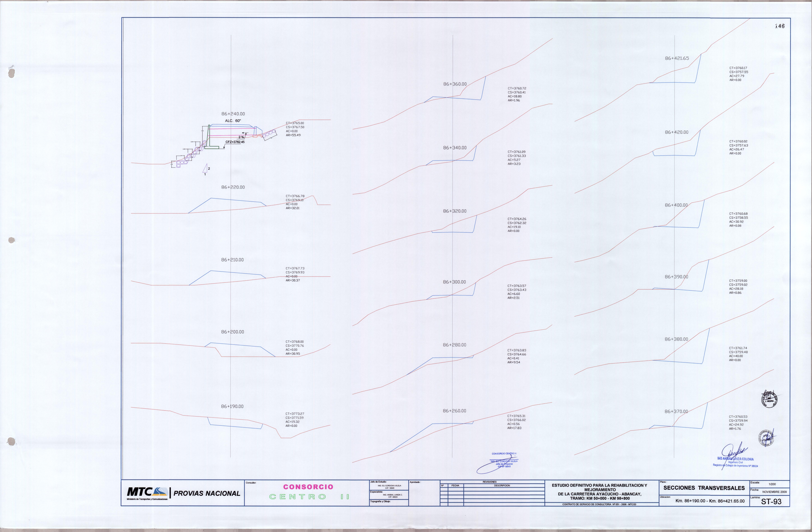Click the station label '86+280.00'

tap(454, 345)
